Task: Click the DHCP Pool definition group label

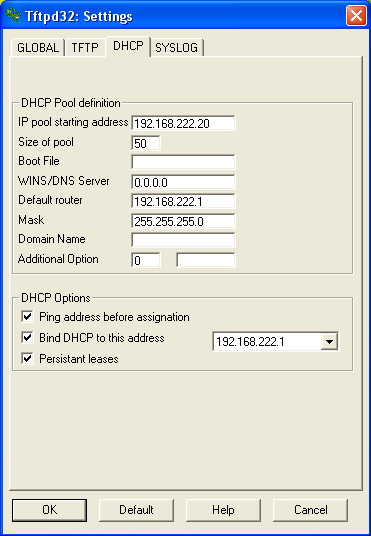Action: click(x=70, y=103)
